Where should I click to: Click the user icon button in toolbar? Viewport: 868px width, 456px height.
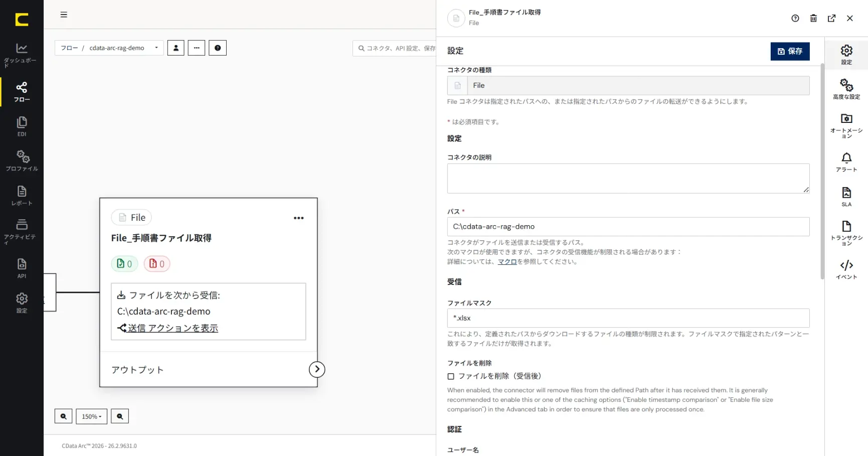point(176,48)
